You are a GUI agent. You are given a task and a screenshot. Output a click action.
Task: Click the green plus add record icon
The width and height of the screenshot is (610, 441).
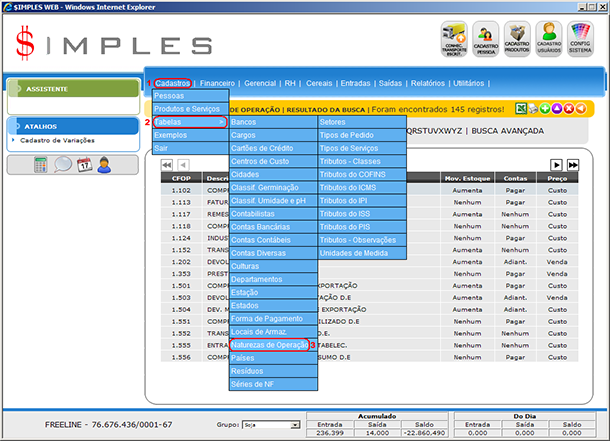pos(546,108)
